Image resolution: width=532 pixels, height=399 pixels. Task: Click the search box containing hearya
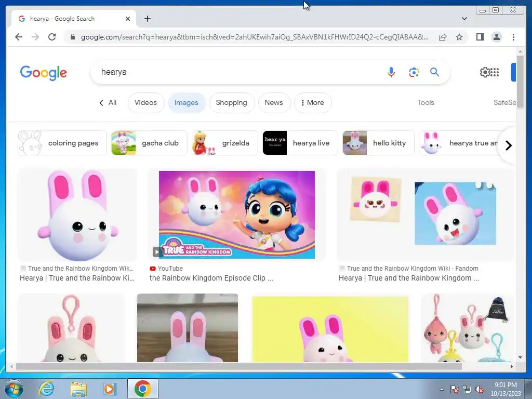(237, 72)
